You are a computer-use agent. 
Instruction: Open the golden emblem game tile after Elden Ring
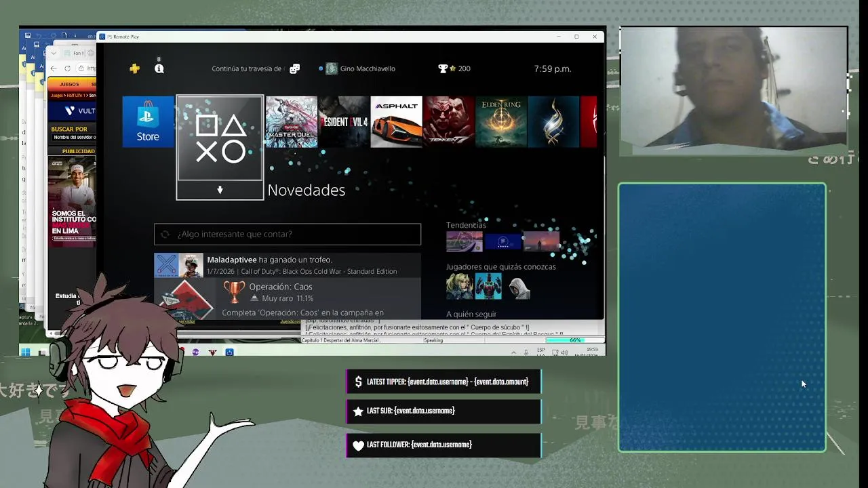click(553, 121)
